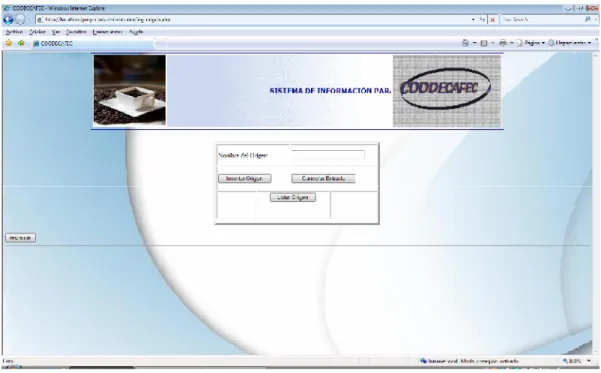Click the Insertar Origen button

point(245,179)
